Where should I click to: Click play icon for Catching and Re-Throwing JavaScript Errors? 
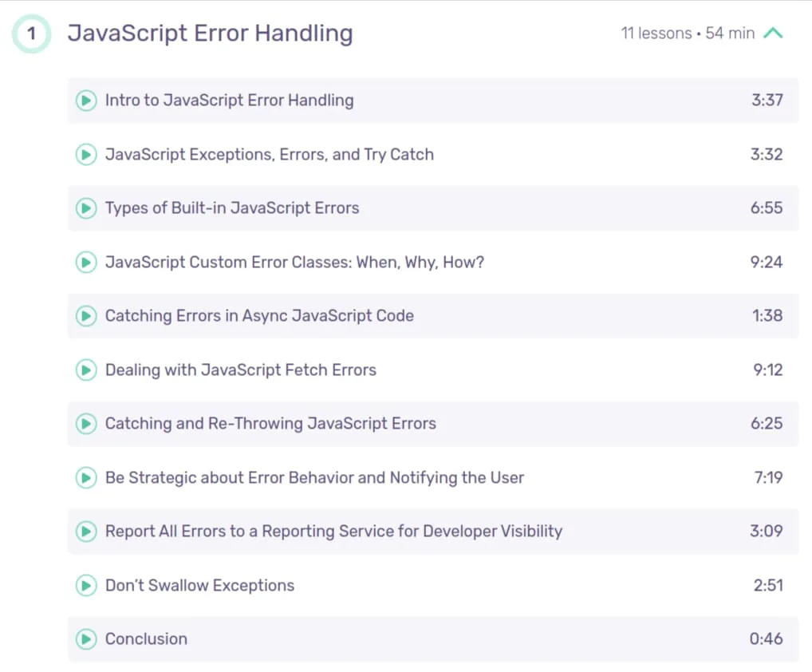pos(86,424)
